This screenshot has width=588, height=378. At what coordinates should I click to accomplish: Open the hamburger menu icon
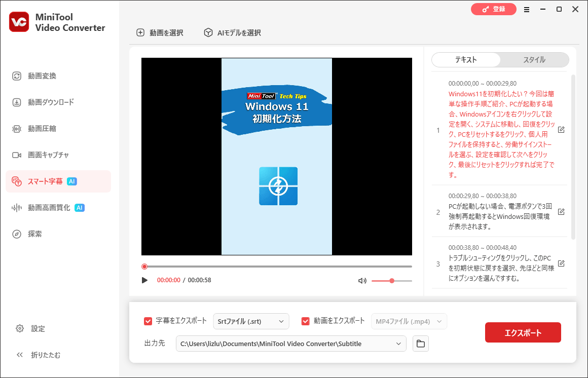pos(527,10)
